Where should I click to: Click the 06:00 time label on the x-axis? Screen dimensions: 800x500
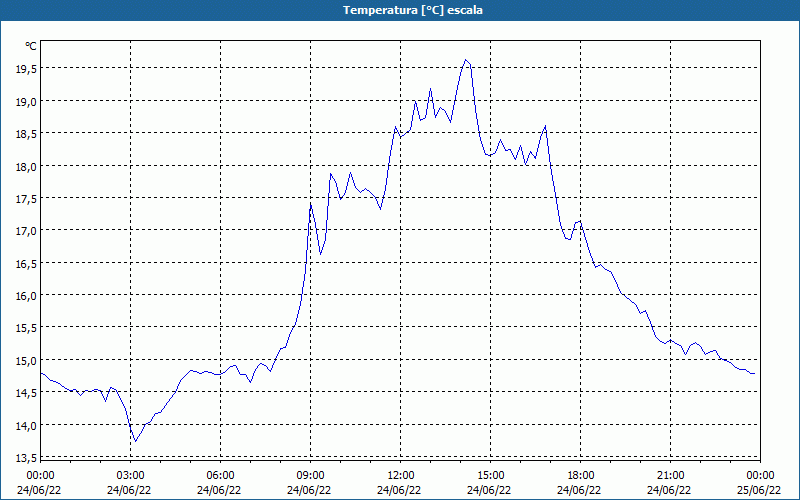pyautogui.click(x=220, y=476)
